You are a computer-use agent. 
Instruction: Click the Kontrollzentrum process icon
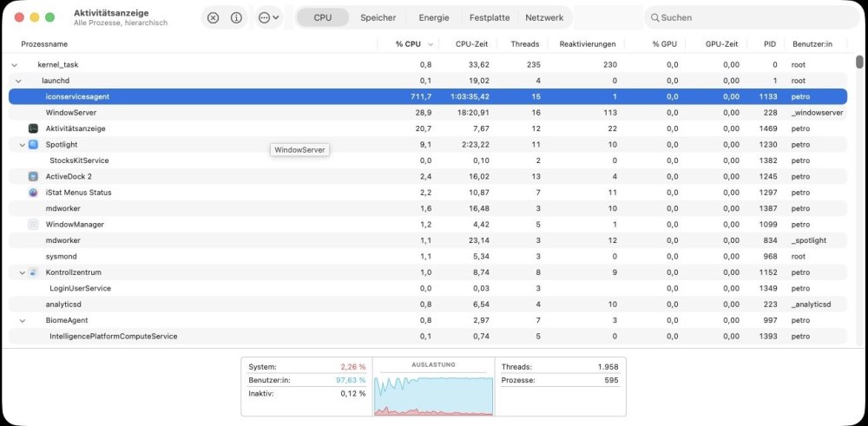33,272
